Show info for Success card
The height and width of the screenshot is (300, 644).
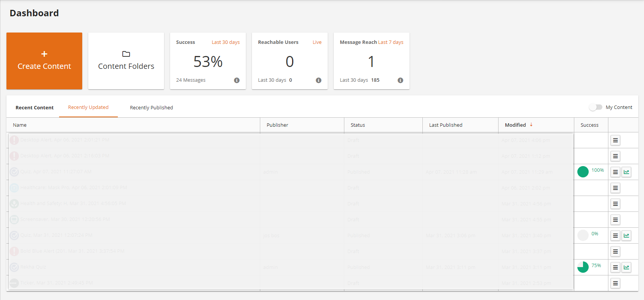[x=237, y=80]
